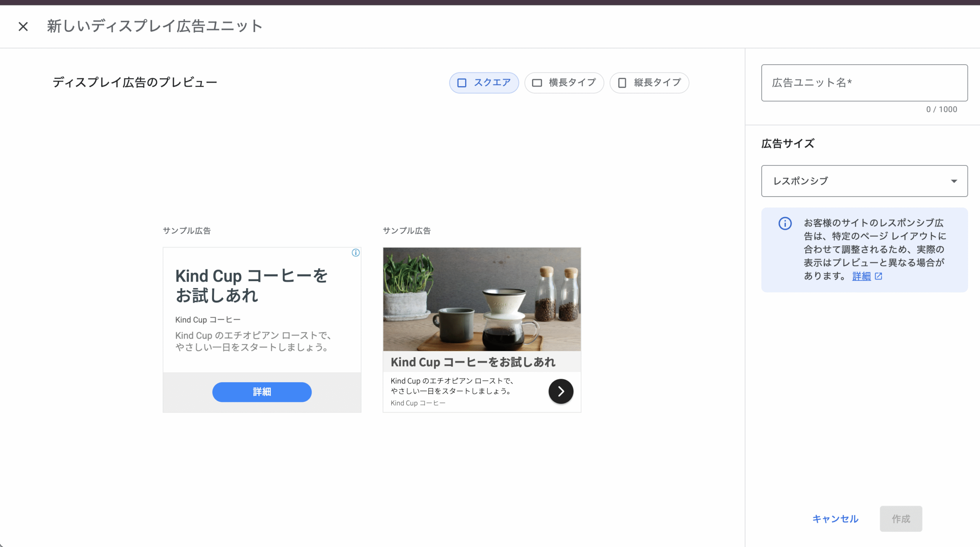Open external link icon next to 詳細
This screenshot has width=980, height=547.
(879, 276)
